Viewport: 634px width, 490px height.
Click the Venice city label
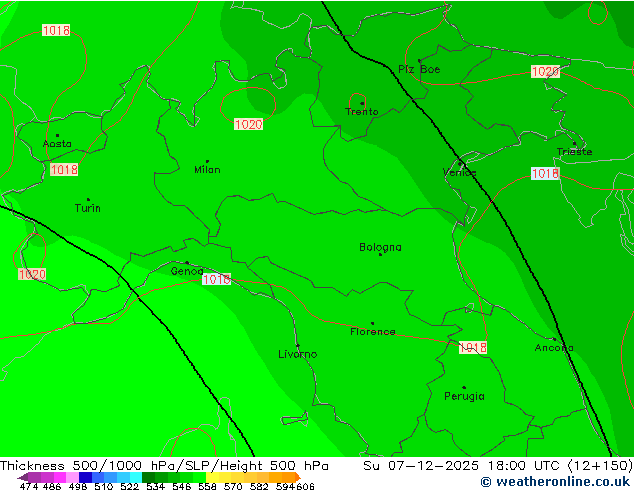tap(459, 173)
